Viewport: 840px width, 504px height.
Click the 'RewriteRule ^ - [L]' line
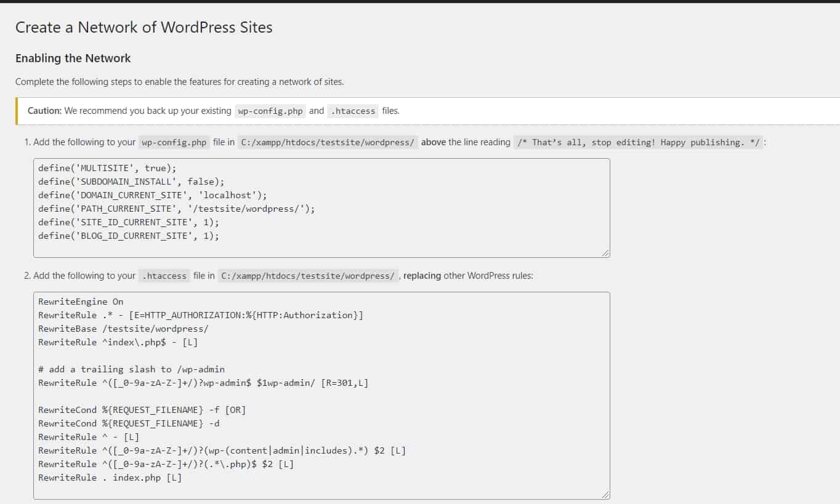click(x=89, y=437)
